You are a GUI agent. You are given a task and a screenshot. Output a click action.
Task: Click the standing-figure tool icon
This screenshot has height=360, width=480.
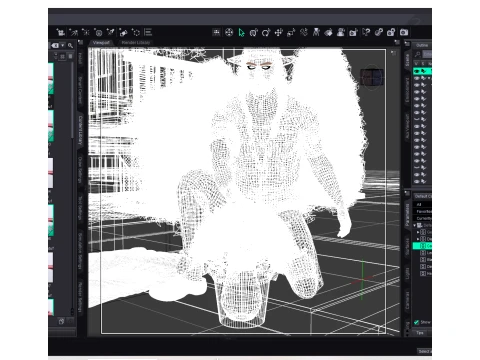tap(316, 32)
